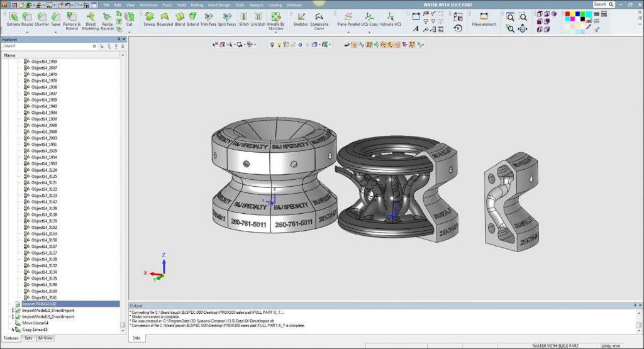Expand the Cut tool dropdown arrow
The width and height of the screenshot is (644, 349).
(x=130, y=32)
